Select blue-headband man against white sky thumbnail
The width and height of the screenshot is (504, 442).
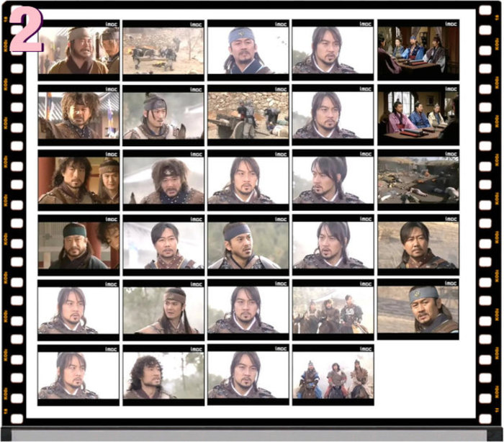click(x=248, y=50)
